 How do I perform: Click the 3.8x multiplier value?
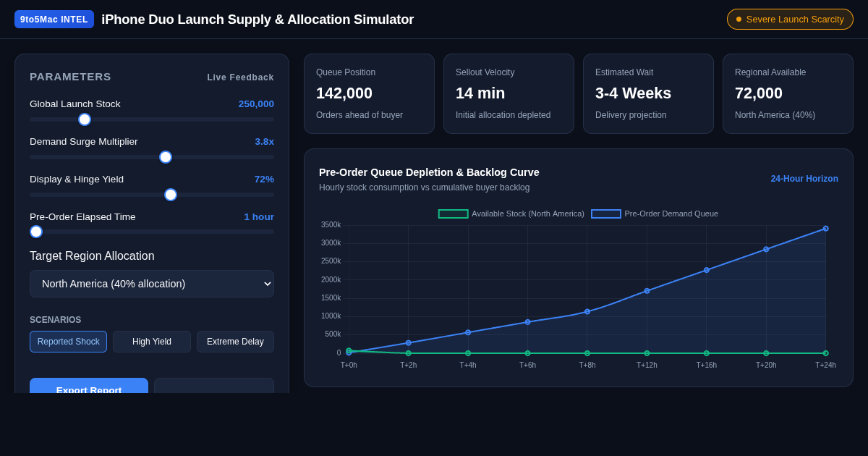pos(264,141)
